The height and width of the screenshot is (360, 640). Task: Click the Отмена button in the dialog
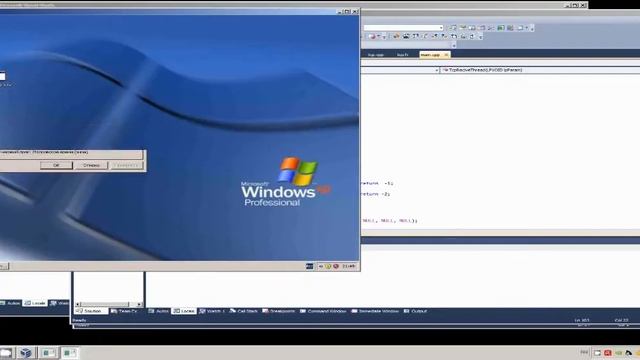click(x=91, y=165)
